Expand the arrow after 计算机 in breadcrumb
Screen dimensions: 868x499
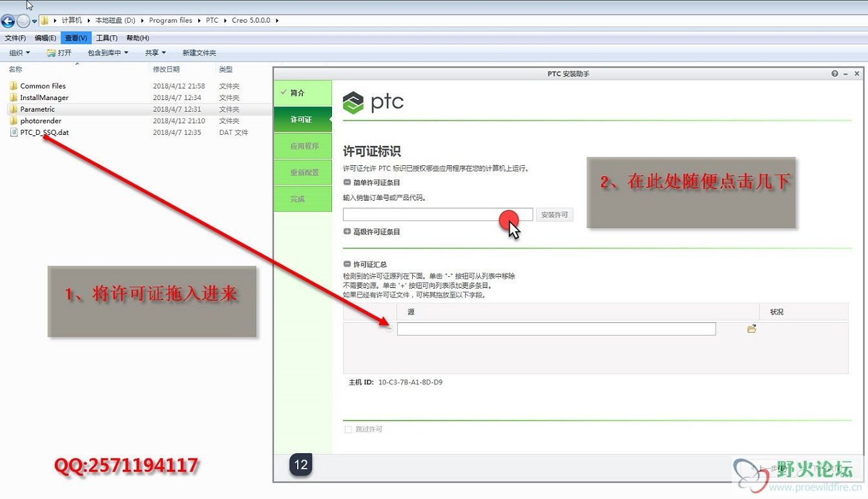[x=89, y=21]
